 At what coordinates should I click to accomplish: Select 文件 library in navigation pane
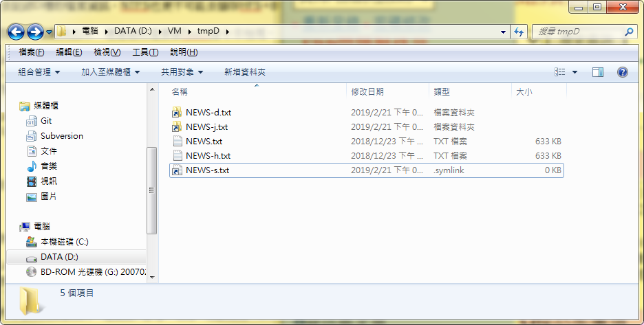pyautogui.click(x=48, y=151)
